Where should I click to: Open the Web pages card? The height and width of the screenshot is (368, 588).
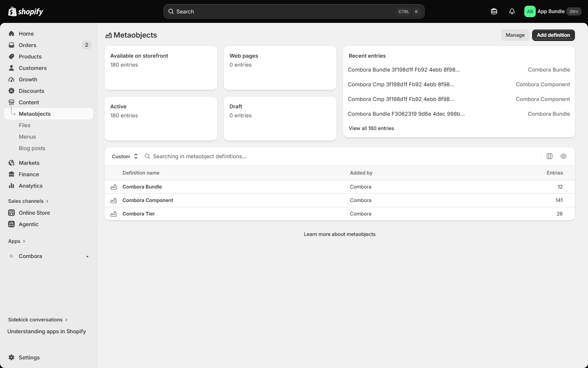point(280,68)
